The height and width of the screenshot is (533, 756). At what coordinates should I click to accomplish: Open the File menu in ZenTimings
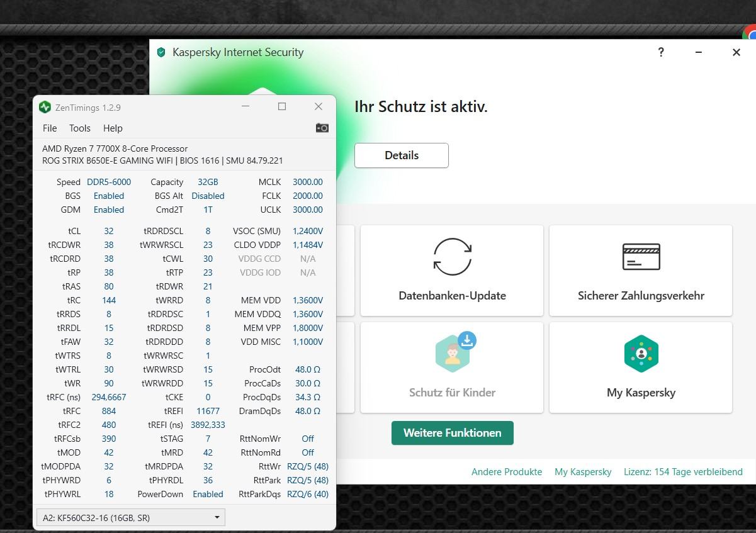pos(50,128)
